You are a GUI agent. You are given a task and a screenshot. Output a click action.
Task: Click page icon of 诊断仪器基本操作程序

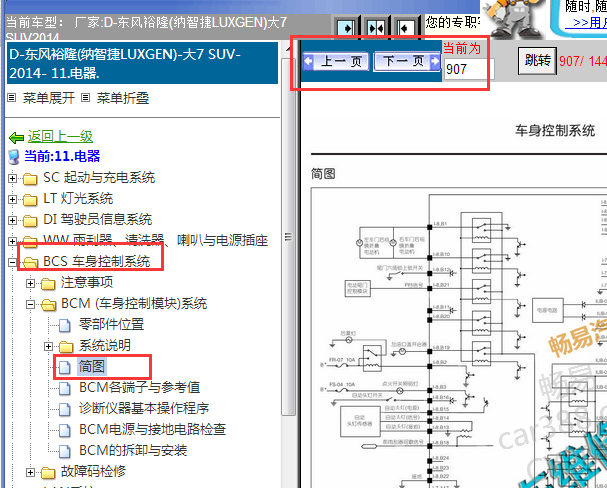(65, 409)
